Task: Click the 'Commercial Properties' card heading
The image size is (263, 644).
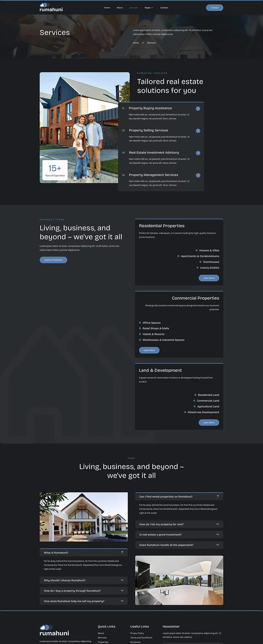Action: click(195, 298)
